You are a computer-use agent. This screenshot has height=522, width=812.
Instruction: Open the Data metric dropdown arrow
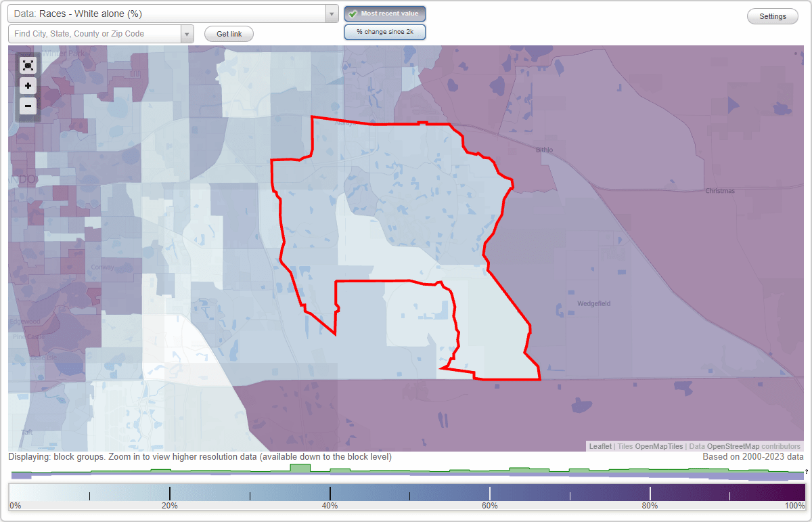[330, 13]
